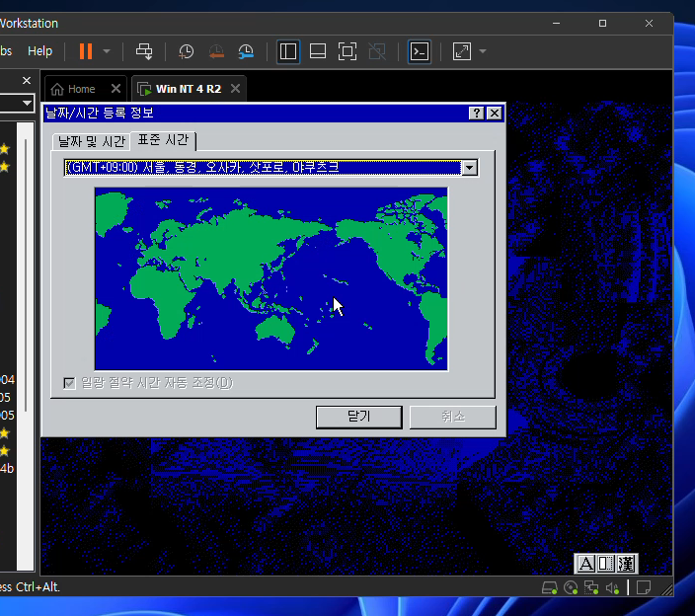Click the world time zone map
The width and height of the screenshot is (695, 616).
coord(270,278)
